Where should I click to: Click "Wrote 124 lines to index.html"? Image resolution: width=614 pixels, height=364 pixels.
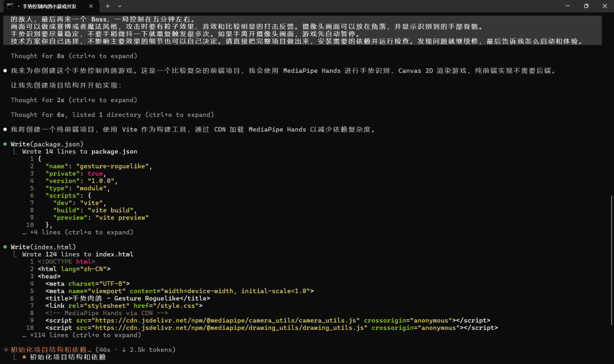[x=78, y=254]
